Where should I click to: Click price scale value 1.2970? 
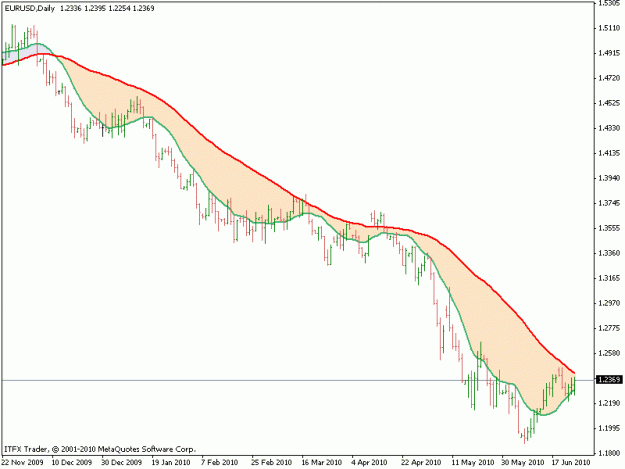click(609, 303)
